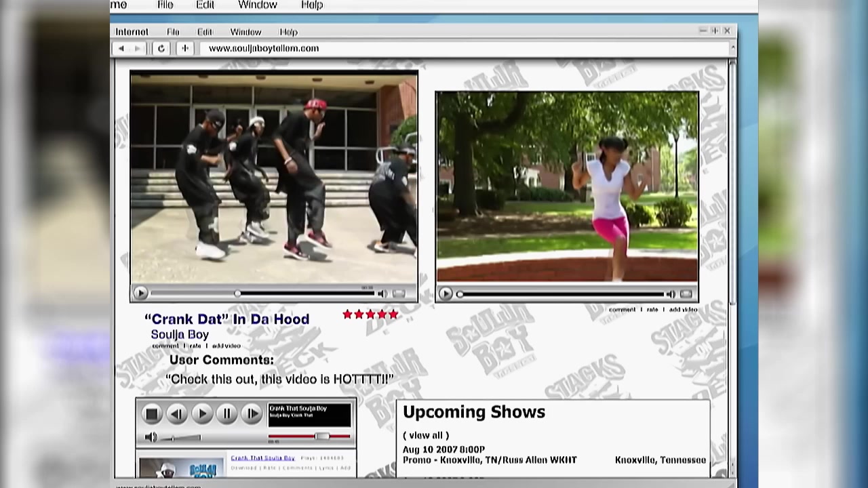The image size is (868, 488).
Task: Open the Window menu in browser window
Action: tap(245, 32)
